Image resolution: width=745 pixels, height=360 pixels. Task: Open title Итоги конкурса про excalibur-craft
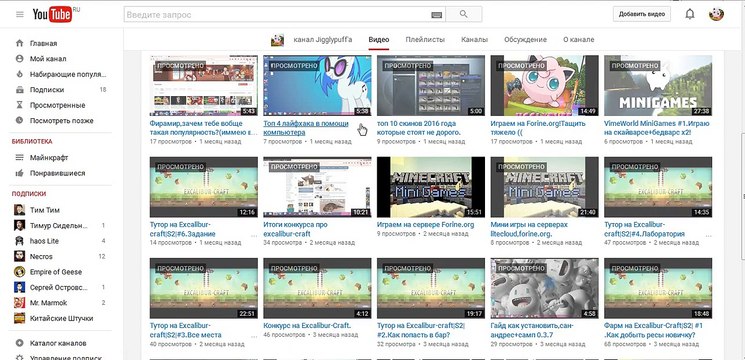point(295,229)
